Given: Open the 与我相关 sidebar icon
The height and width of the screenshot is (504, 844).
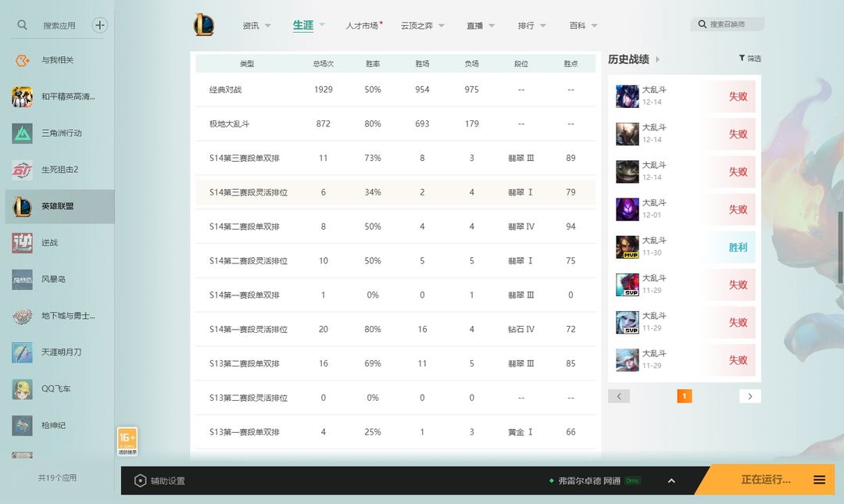Looking at the screenshot, I should coord(22,60).
